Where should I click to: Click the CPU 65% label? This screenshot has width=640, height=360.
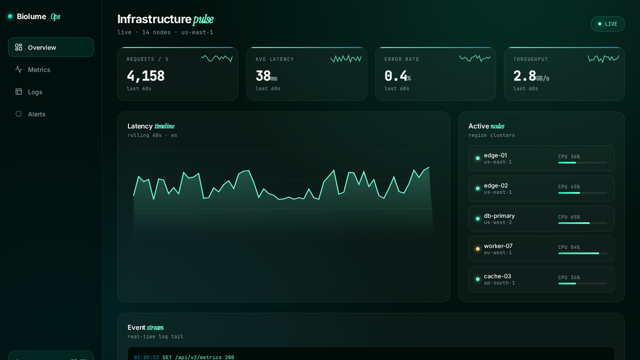(x=569, y=217)
